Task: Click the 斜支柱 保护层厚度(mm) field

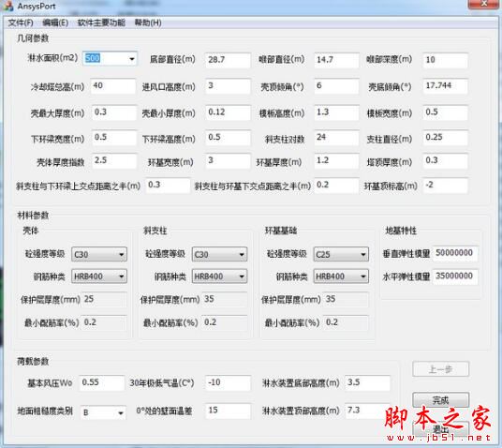Action: pyautogui.click(x=225, y=300)
